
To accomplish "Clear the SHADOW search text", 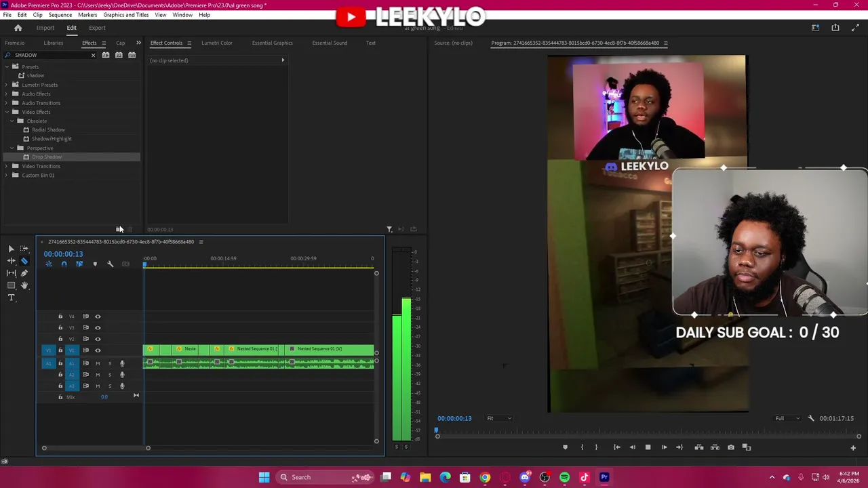I will (94, 55).
